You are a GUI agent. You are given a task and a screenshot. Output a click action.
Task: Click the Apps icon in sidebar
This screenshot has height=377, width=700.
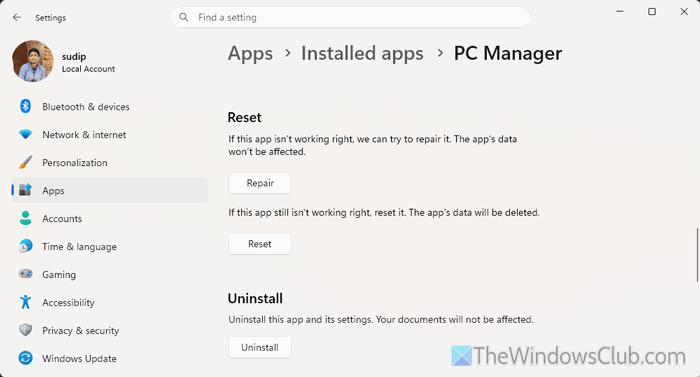pyautogui.click(x=25, y=190)
